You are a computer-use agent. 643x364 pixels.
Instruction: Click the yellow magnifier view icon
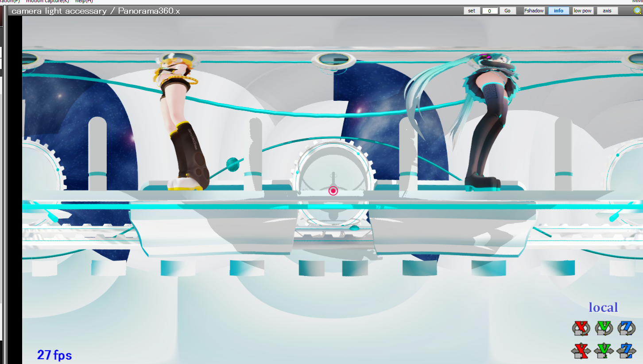pos(637,11)
